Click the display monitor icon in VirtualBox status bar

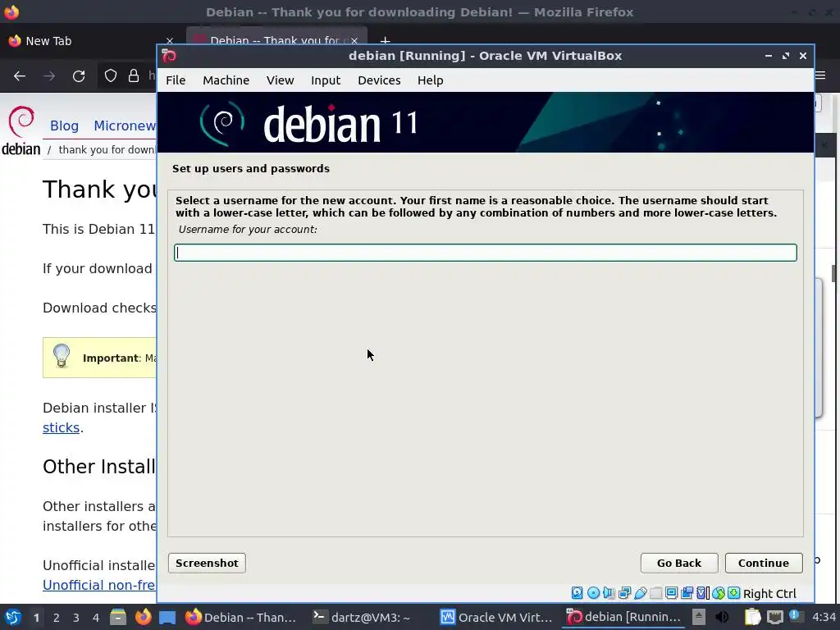click(671, 593)
